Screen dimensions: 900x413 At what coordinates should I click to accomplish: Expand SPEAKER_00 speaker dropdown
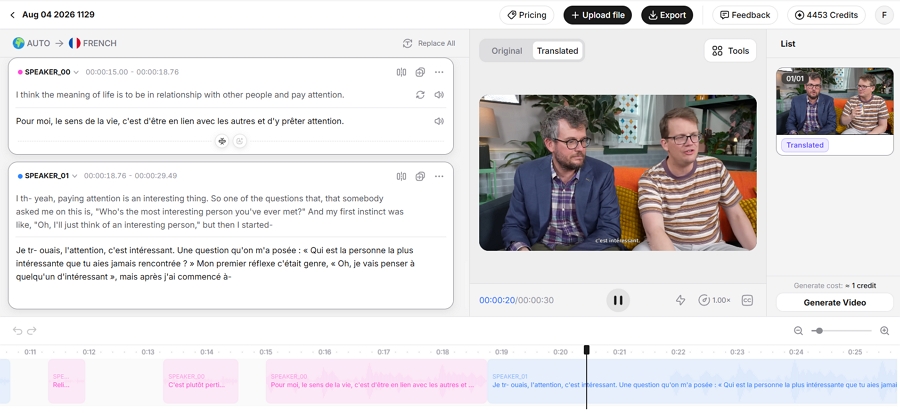pos(76,72)
